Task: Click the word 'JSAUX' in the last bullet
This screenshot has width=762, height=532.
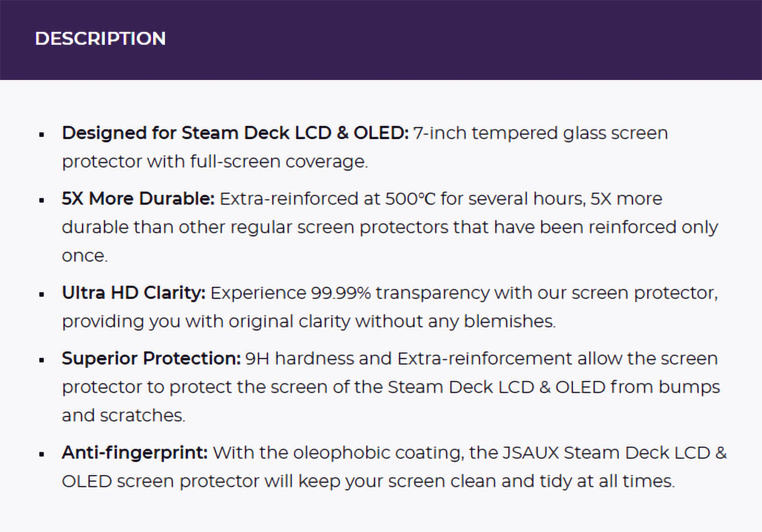Action: 530,453
